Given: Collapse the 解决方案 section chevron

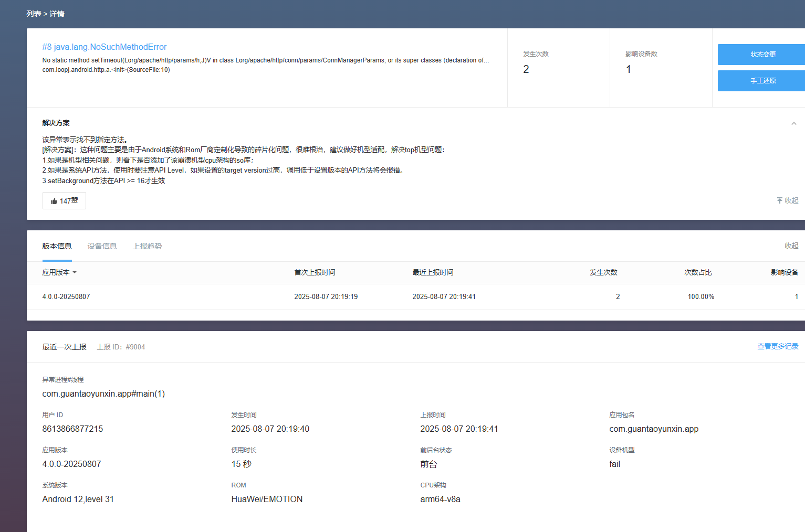Looking at the screenshot, I should click(793, 123).
